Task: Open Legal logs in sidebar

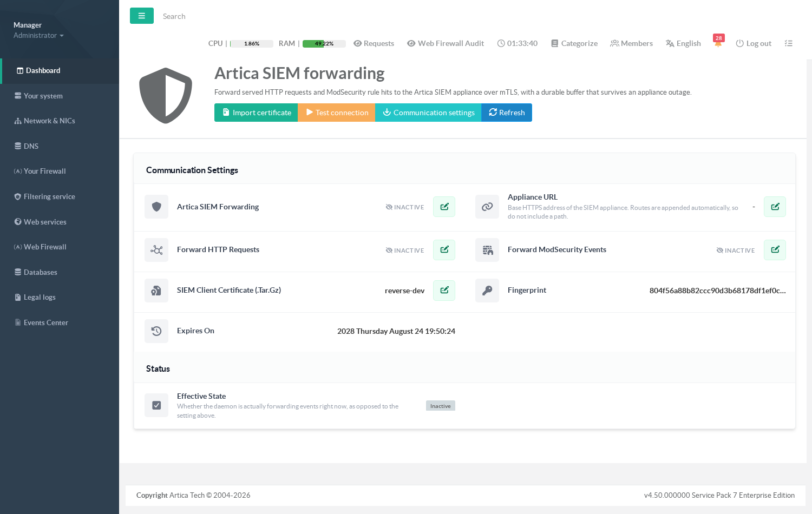Action: click(60, 297)
